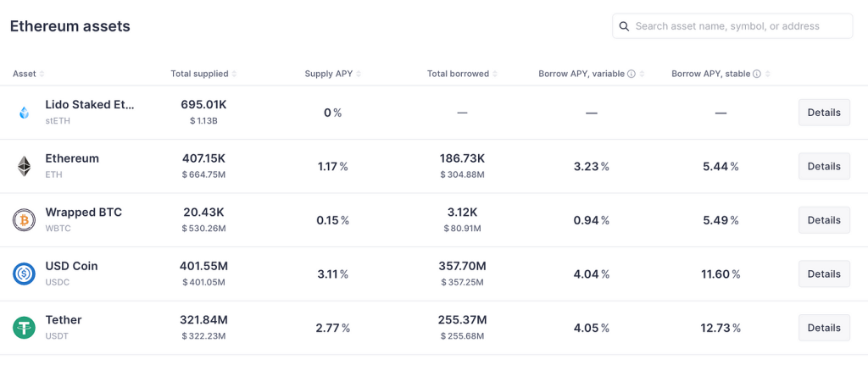This screenshot has height=365, width=868.
Task: Click the 407.15K total supplied value
Action: pos(203,158)
